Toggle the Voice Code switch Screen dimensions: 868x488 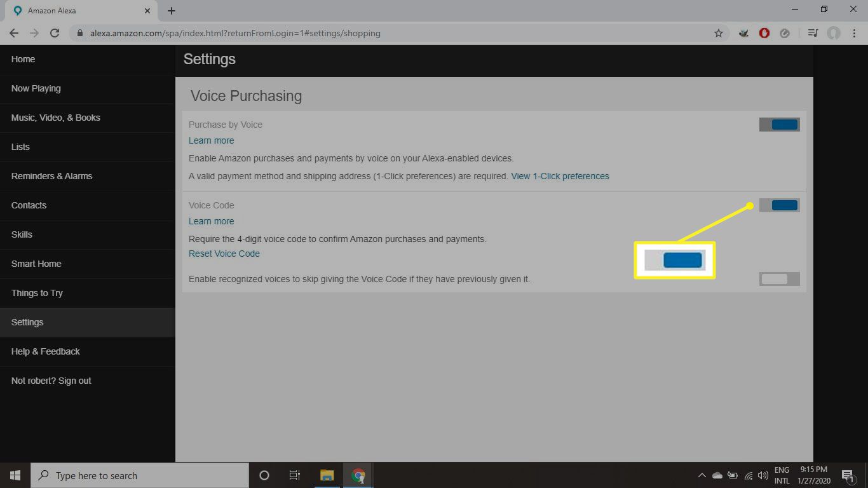(780, 205)
